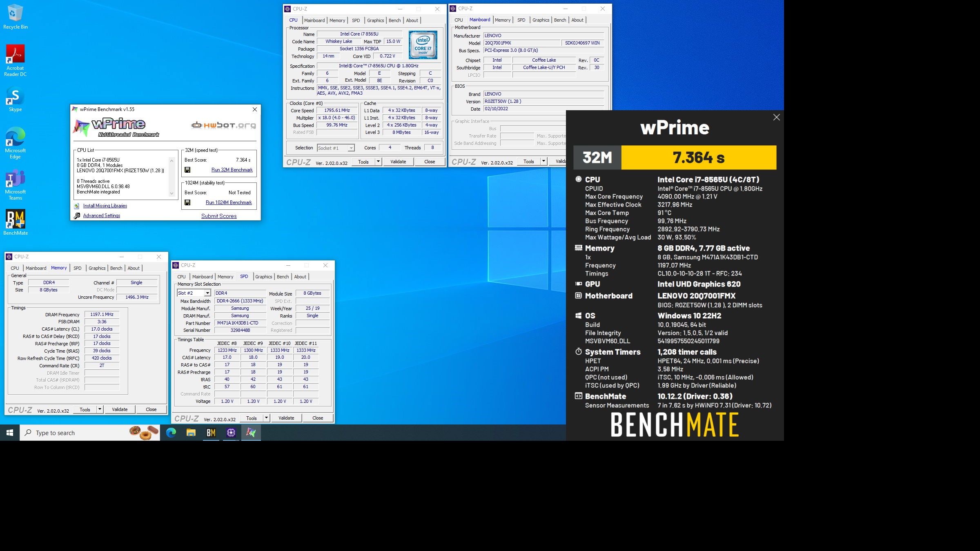
Task: Open File Explorer from the taskbar
Action: (191, 433)
